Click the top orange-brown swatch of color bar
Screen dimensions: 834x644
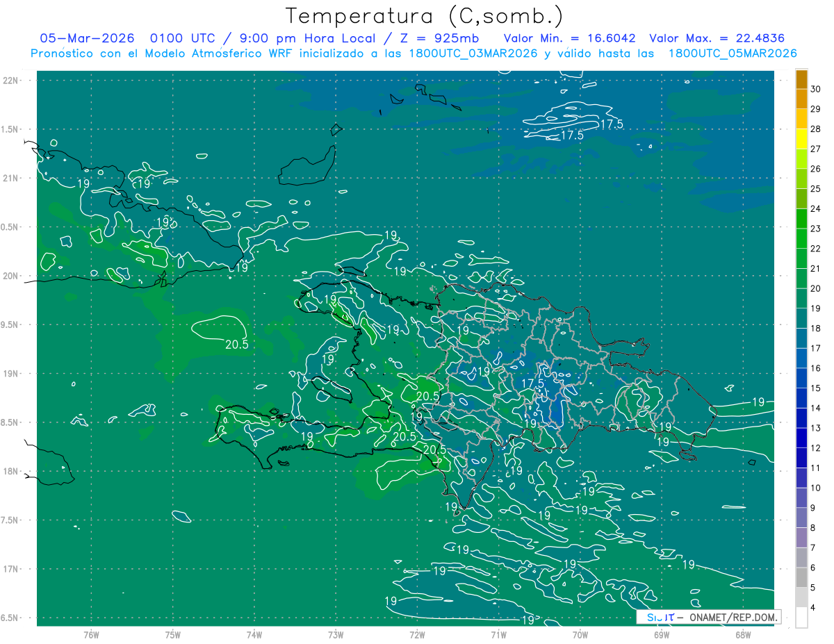pos(801,80)
